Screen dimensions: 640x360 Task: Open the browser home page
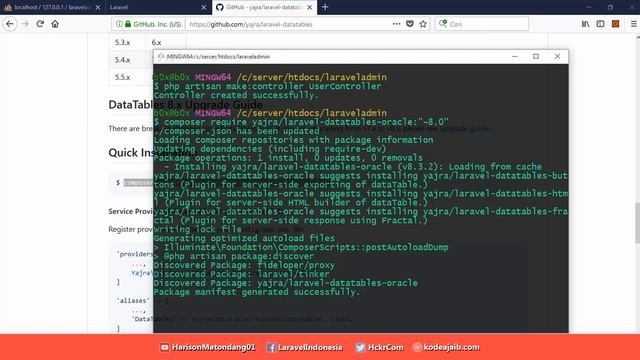[55, 24]
